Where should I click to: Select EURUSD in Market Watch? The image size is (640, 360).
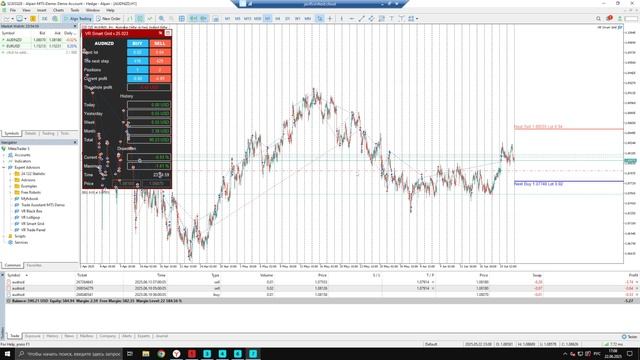tap(14, 46)
